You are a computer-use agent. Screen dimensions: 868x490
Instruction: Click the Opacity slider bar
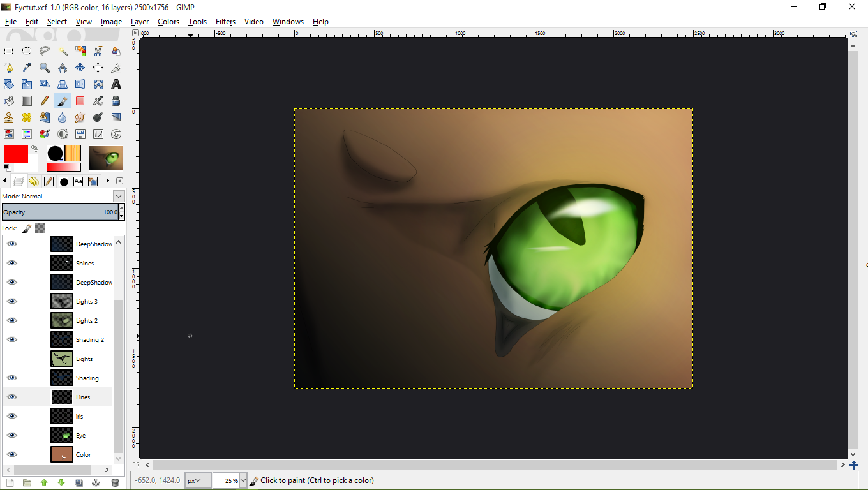[61, 212]
